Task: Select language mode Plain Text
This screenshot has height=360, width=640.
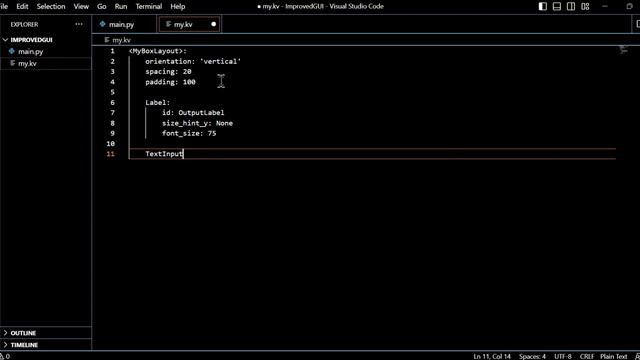Action: coord(613,356)
